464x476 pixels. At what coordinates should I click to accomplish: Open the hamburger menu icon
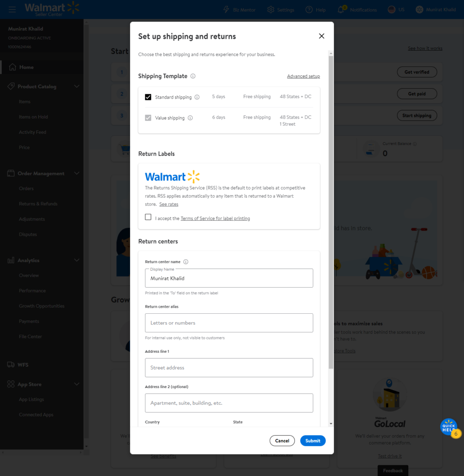point(12,9)
